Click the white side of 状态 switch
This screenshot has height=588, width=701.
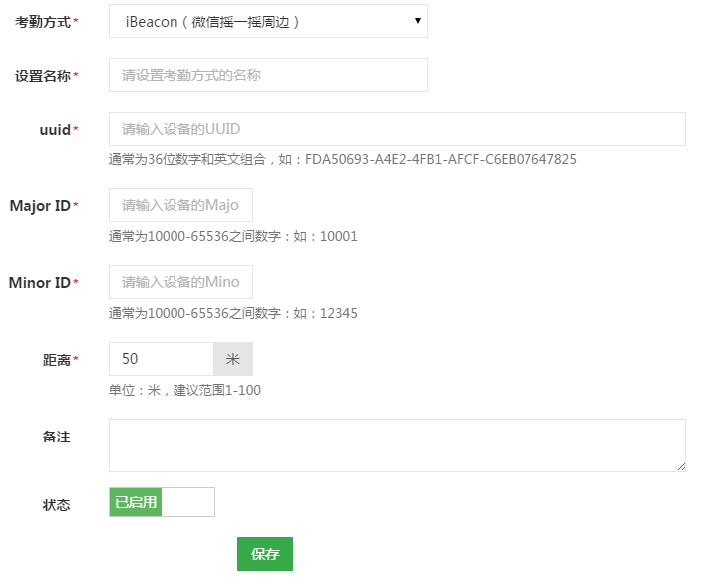[x=187, y=502]
